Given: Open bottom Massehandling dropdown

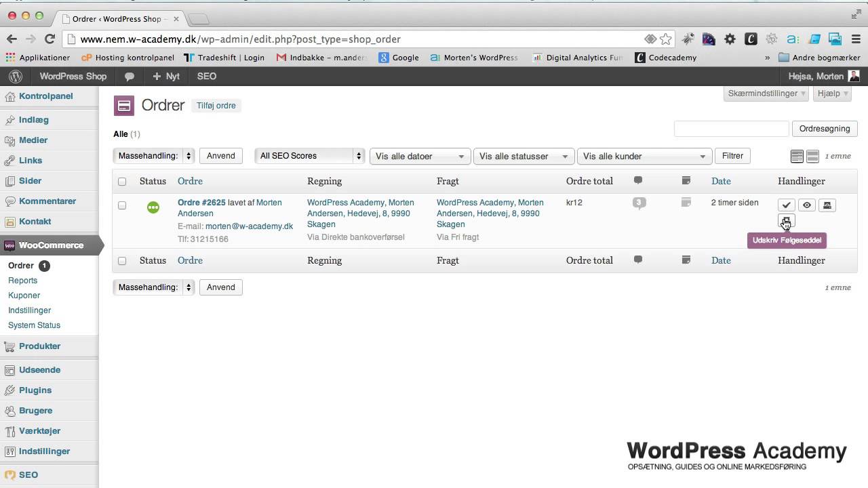Looking at the screenshot, I should click(x=154, y=287).
